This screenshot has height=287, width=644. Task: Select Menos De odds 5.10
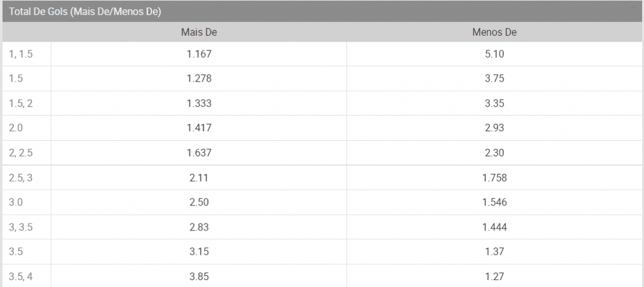(494, 55)
